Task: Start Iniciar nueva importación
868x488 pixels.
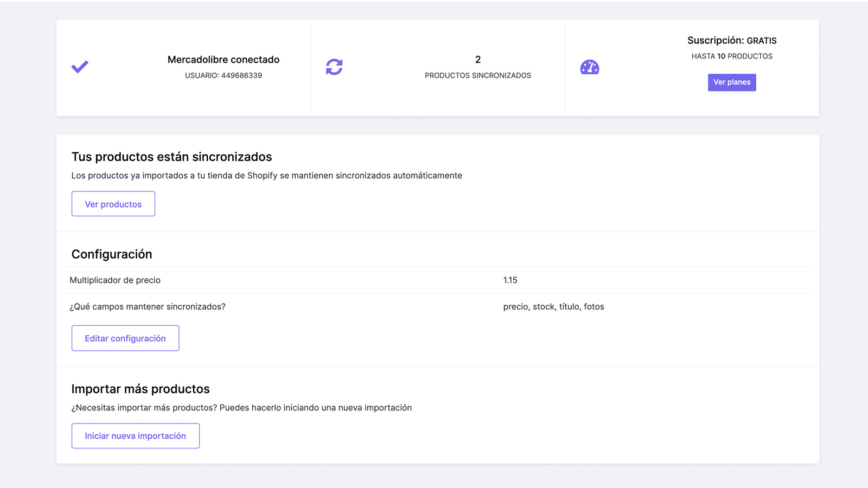Action: (136, 436)
